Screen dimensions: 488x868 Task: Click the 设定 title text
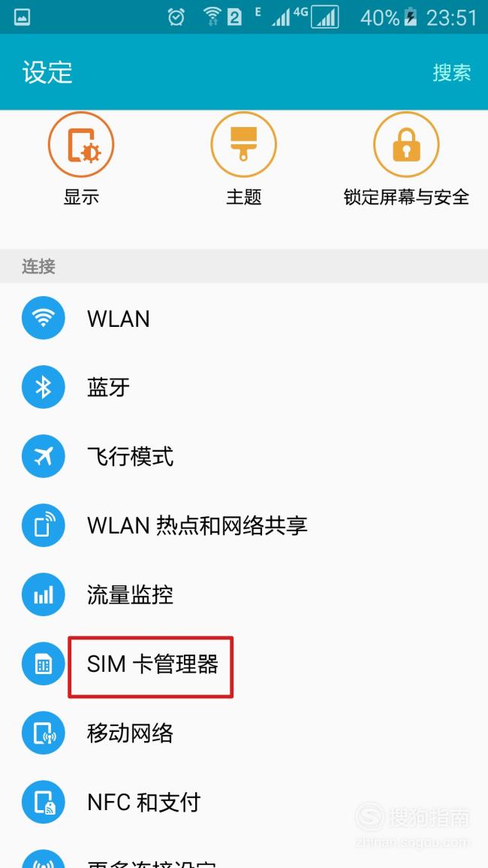[x=47, y=72]
